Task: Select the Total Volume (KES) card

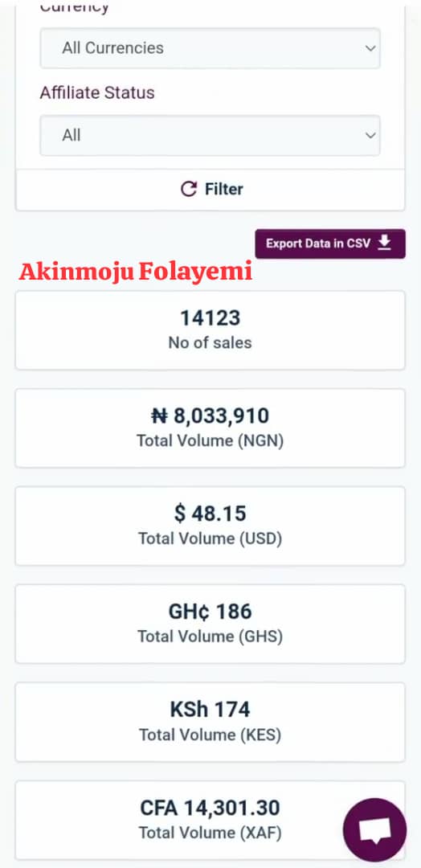Action: (210, 722)
